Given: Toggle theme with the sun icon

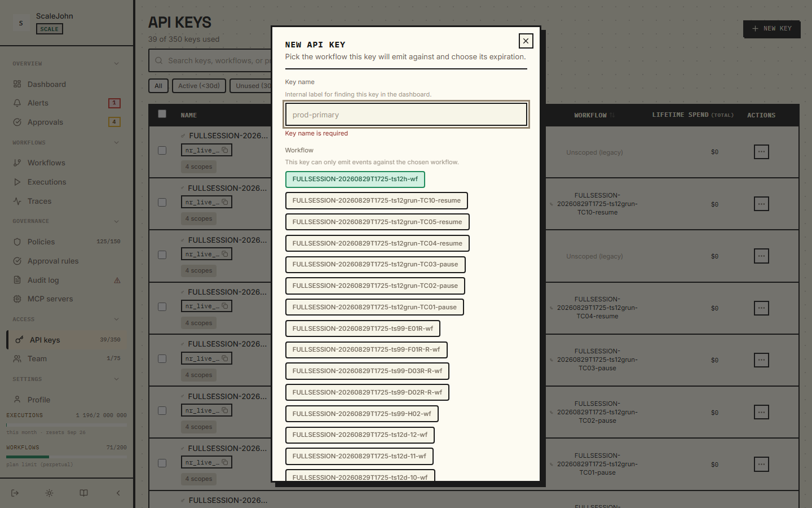Looking at the screenshot, I should 50,493.
